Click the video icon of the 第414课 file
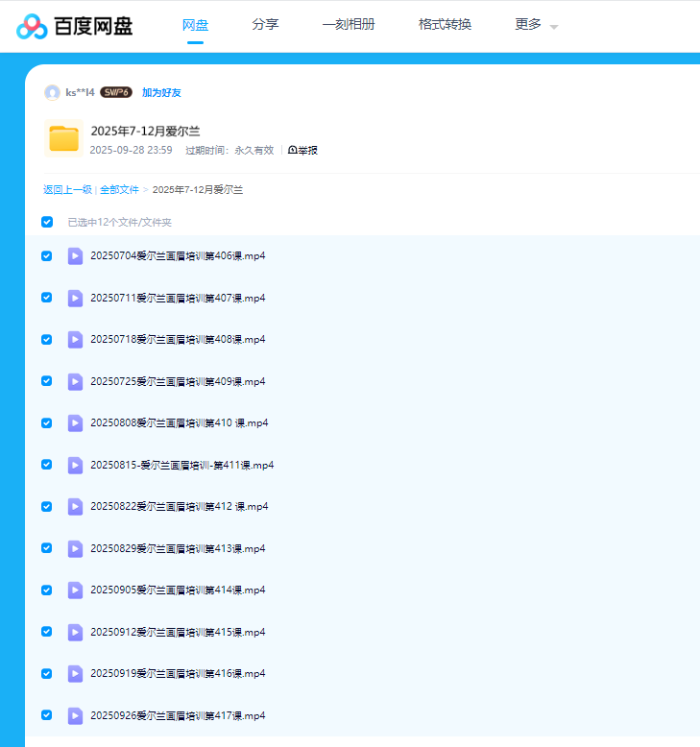 point(75,590)
